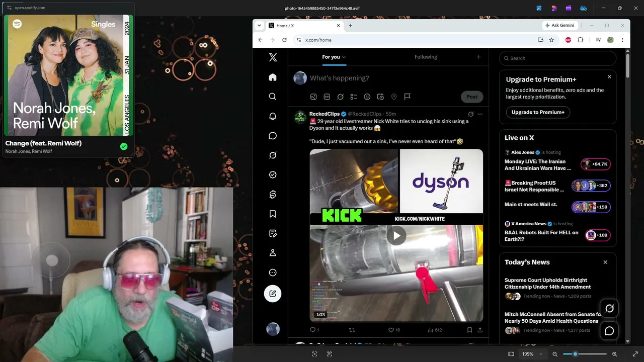Open Explore search in X sidebar

(x=273, y=97)
